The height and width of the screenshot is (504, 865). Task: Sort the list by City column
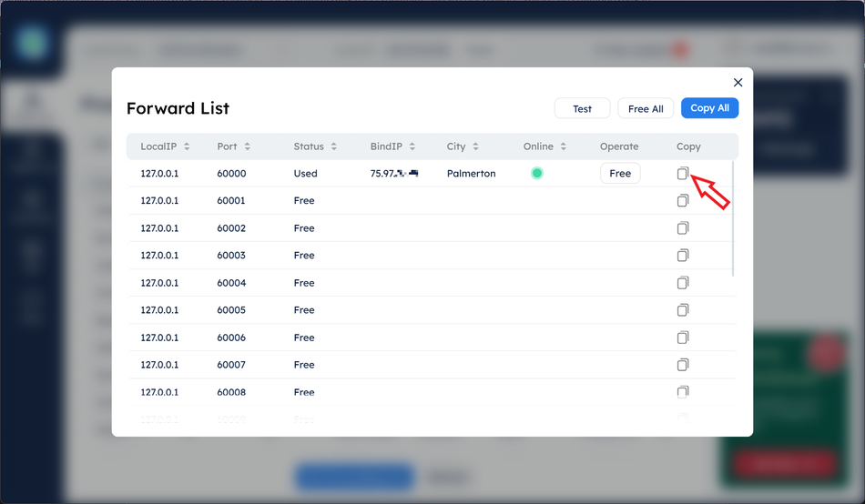click(x=475, y=146)
